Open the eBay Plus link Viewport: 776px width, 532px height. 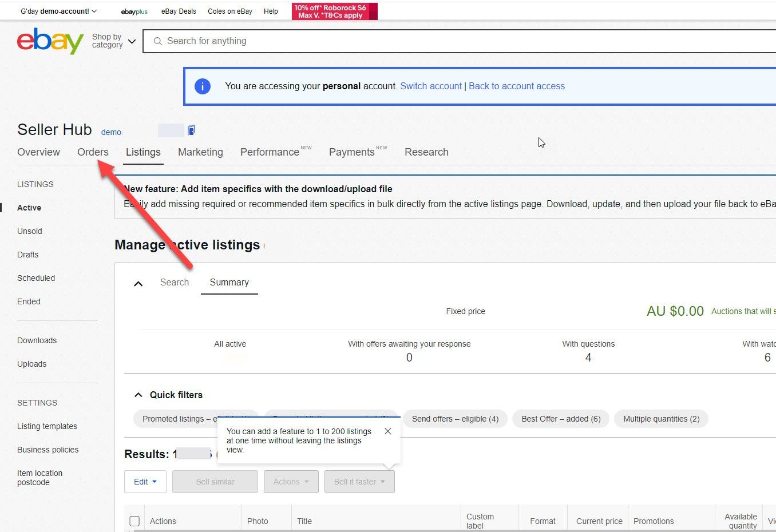pyautogui.click(x=134, y=11)
